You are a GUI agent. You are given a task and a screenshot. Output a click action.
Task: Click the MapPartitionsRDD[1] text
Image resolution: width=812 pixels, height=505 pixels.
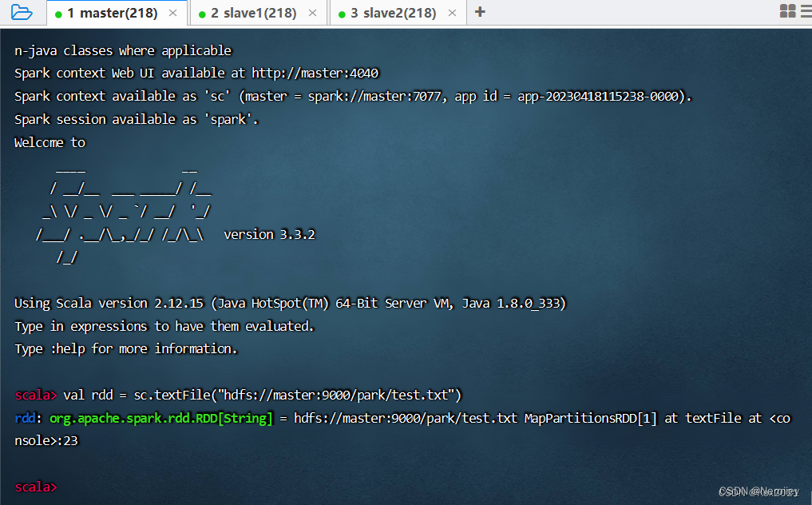point(590,418)
